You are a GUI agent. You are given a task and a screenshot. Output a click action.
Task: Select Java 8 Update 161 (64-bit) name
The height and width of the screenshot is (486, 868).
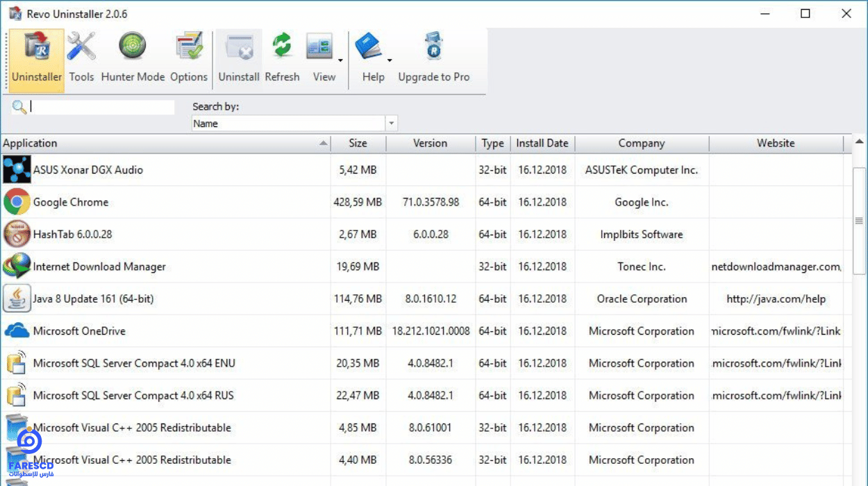pyautogui.click(x=94, y=299)
